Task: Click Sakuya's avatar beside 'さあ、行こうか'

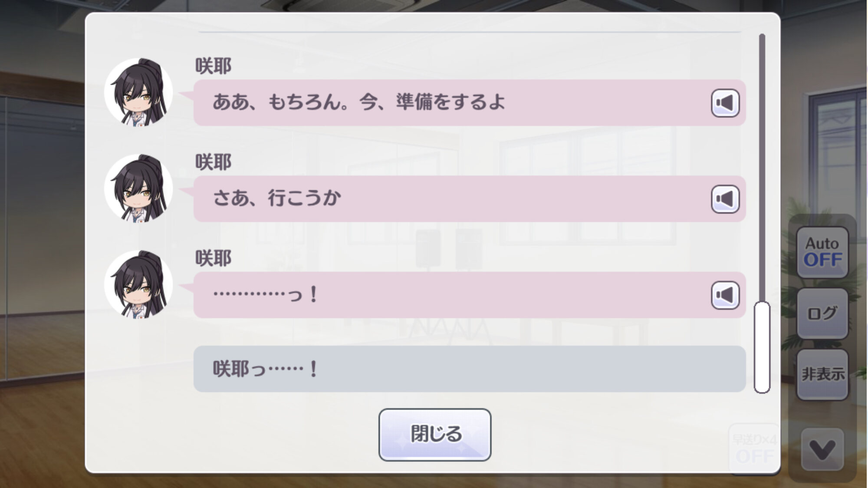Action: 139,188
